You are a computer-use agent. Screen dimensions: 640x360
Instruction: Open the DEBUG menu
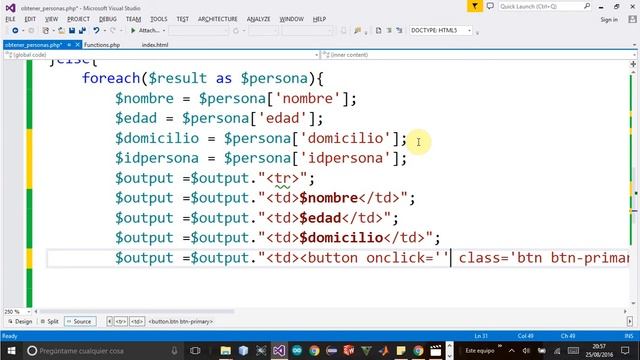point(108,19)
